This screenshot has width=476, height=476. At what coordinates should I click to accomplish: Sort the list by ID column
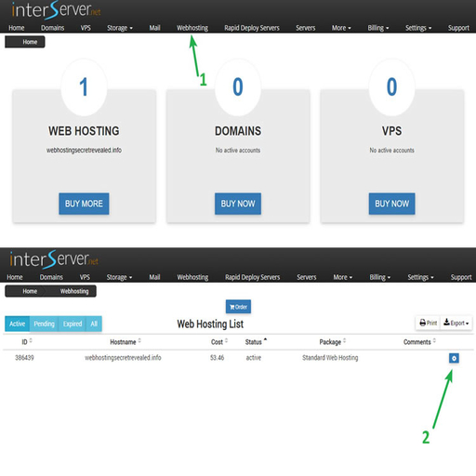point(27,342)
